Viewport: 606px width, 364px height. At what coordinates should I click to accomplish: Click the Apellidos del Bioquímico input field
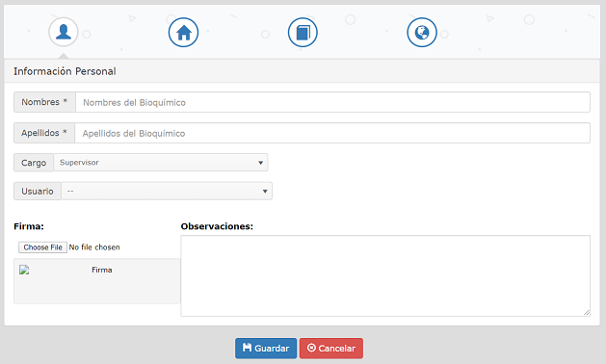(x=332, y=133)
